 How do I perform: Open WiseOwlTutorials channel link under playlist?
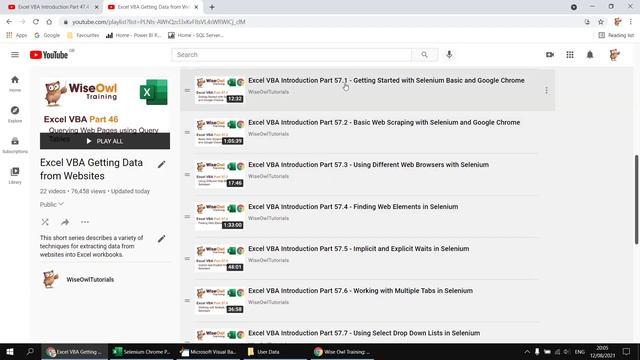click(x=90, y=280)
